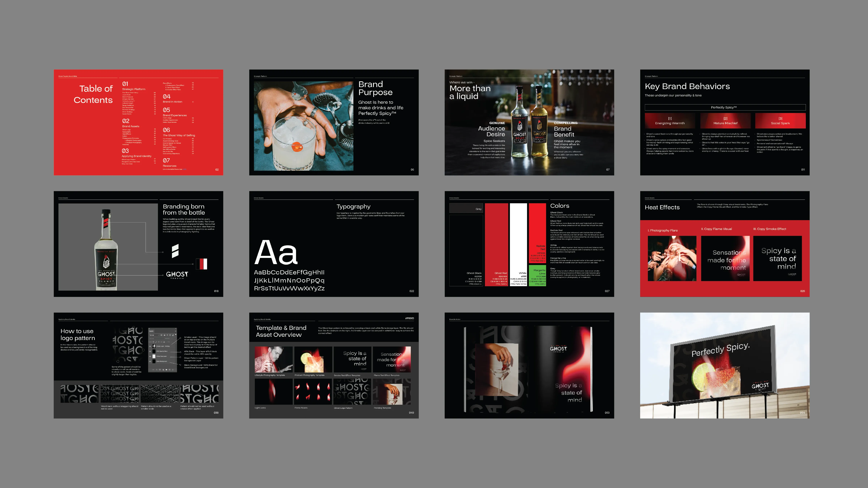Toggle Black Background layer eye icon
The height and width of the screenshot is (488, 868).
[150, 361]
